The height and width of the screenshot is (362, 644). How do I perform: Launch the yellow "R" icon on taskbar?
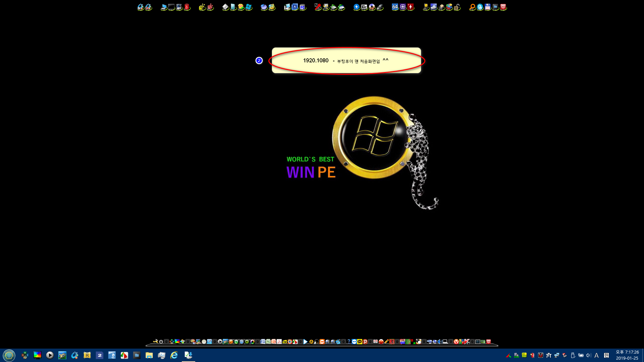point(87,355)
